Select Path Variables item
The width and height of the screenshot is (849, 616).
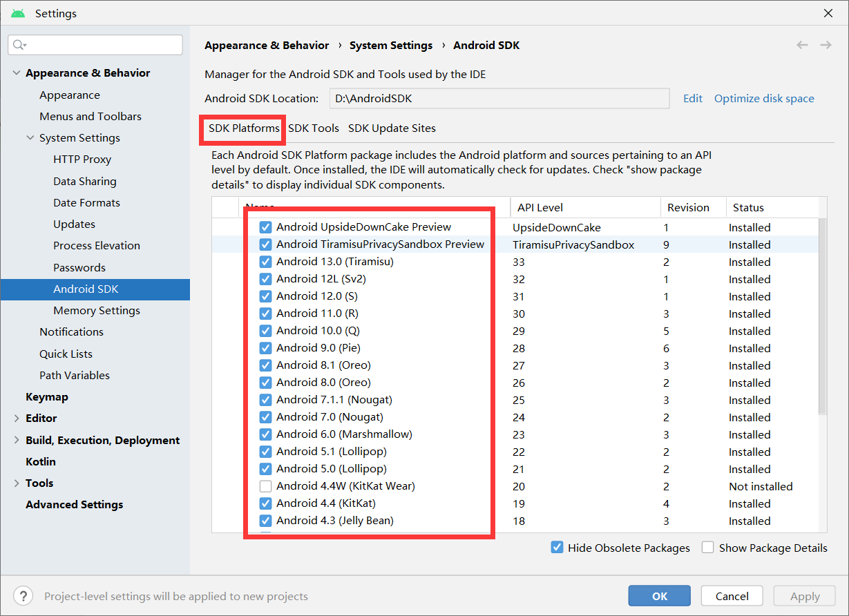(x=75, y=376)
